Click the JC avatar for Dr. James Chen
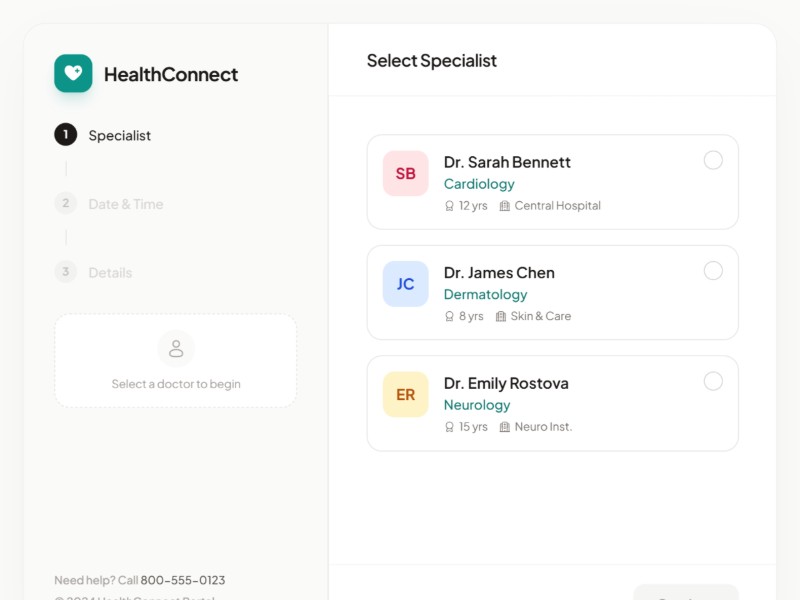800x600 pixels. pyautogui.click(x=405, y=284)
